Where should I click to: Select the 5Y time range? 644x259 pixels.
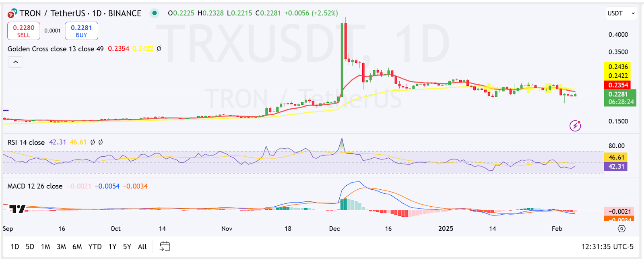[x=127, y=247]
